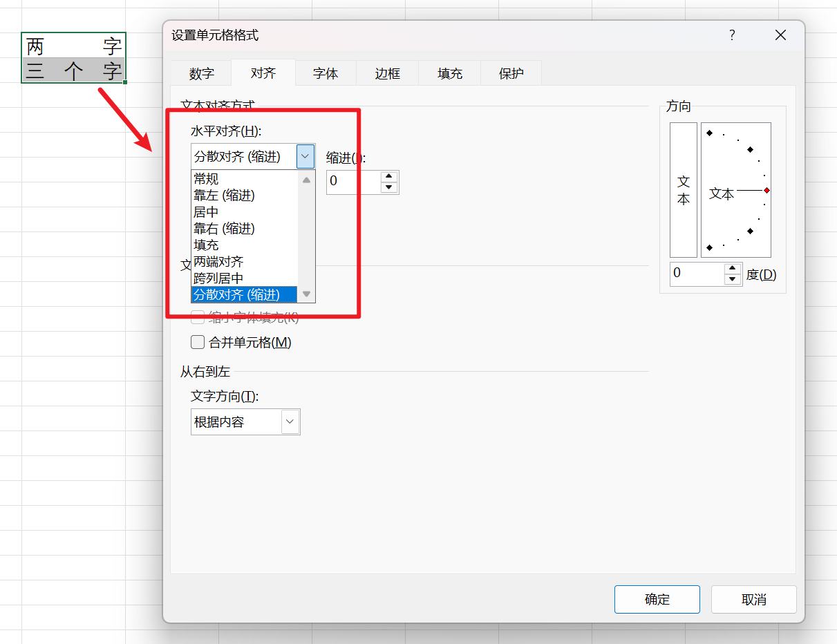This screenshot has width=837, height=644.
Task: Select 靠左 (缩进) alignment option
Action: click(245, 196)
